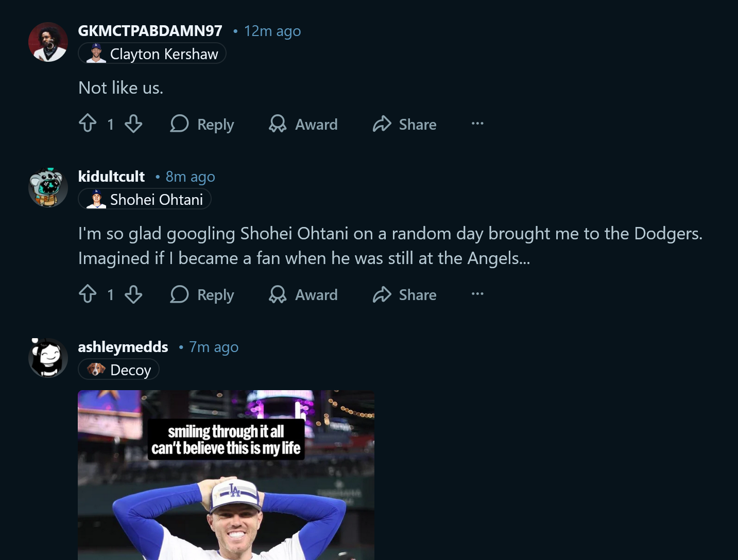
Task: Click the Clayton Kershaw user flair
Action: tap(152, 54)
